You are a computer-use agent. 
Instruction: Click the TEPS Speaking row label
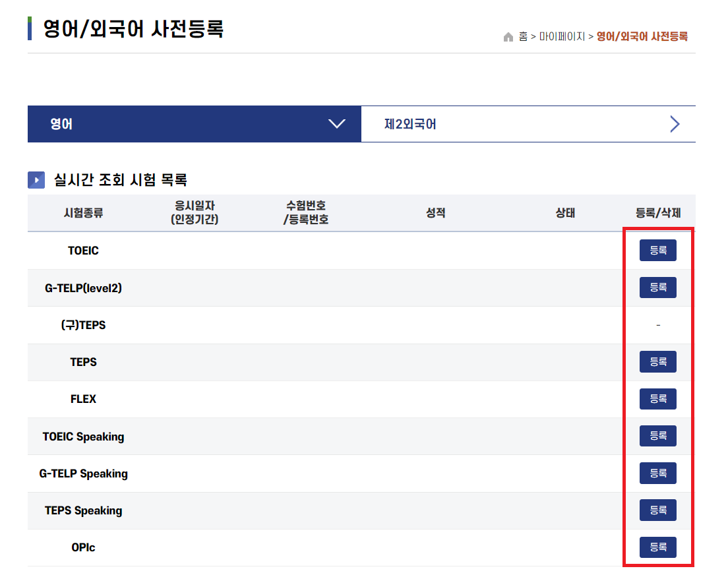point(83,510)
